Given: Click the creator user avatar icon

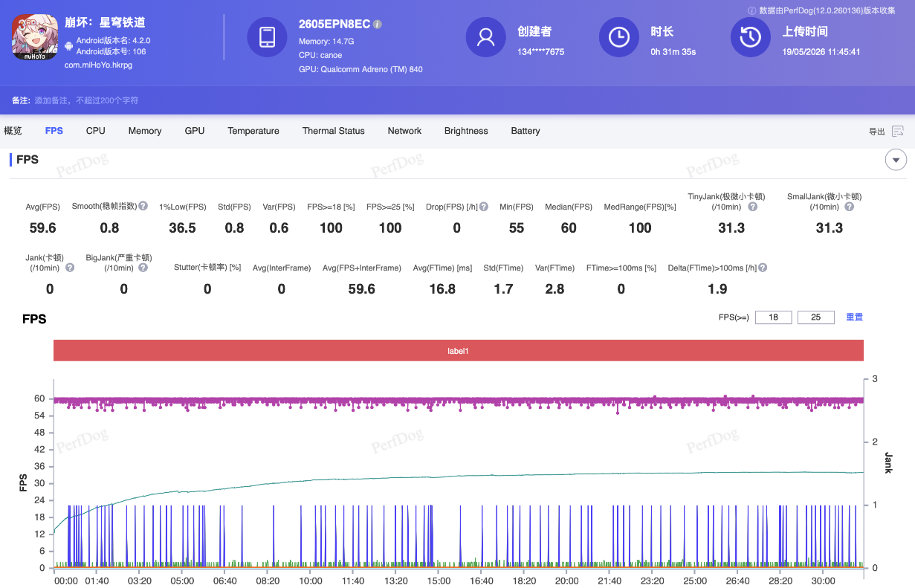Looking at the screenshot, I should (x=486, y=37).
